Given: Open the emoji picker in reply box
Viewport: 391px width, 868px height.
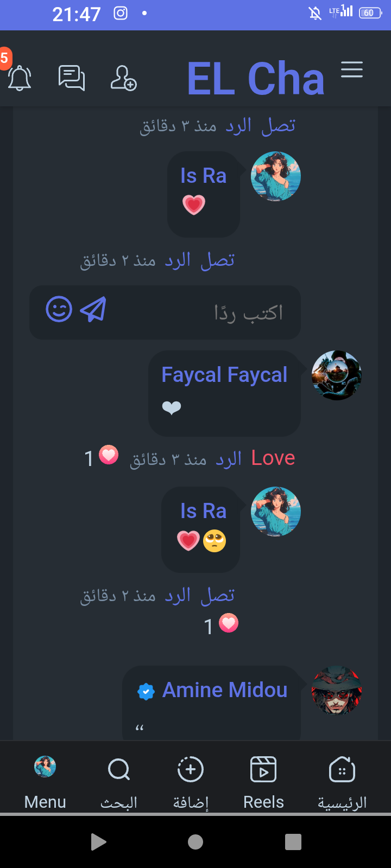Looking at the screenshot, I should (x=59, y=310).
